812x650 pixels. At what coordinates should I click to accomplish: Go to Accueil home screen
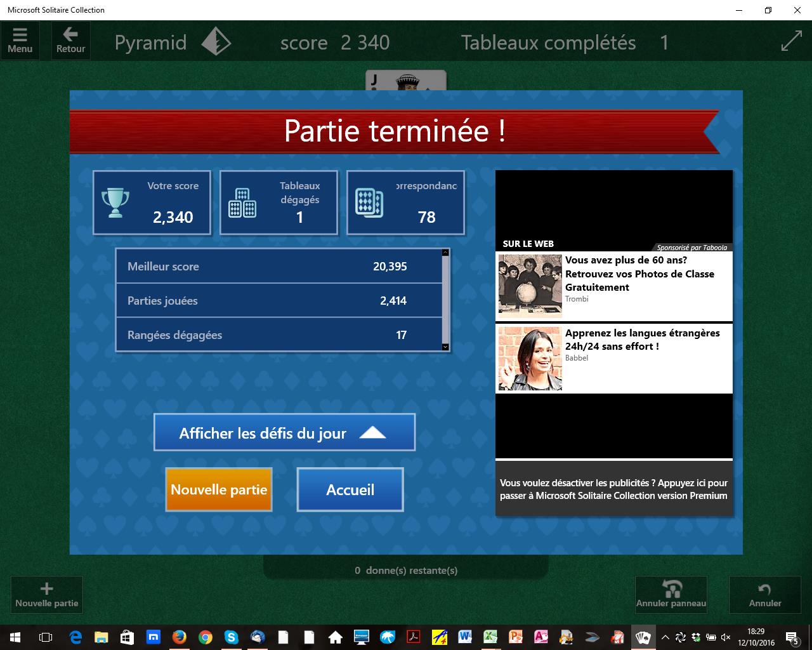(350, 489)
